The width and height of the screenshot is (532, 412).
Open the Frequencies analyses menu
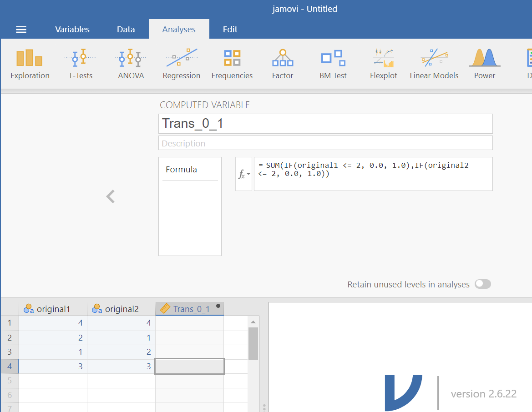[x=232, y=64]
